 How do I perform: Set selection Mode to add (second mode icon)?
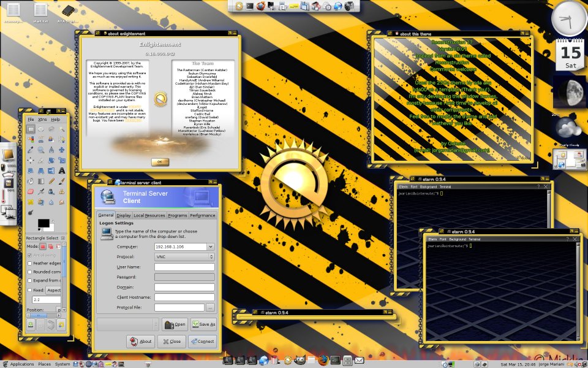(x=51, y=247)
